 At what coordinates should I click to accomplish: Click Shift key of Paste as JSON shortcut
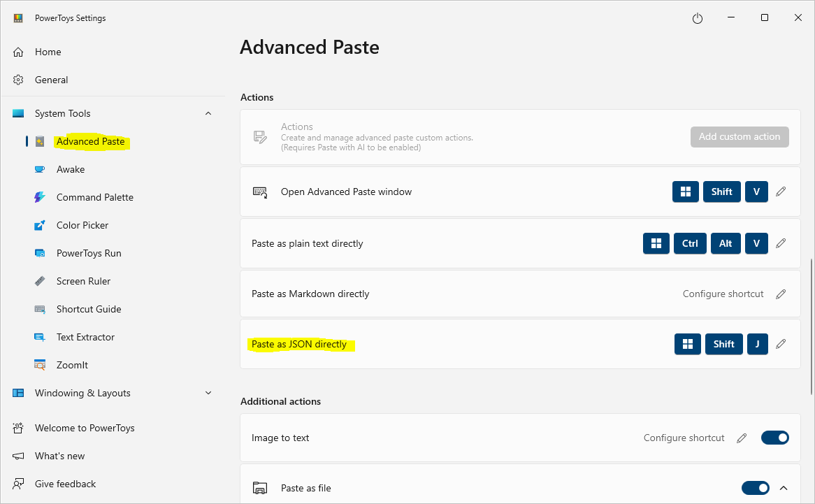[723, 344]
